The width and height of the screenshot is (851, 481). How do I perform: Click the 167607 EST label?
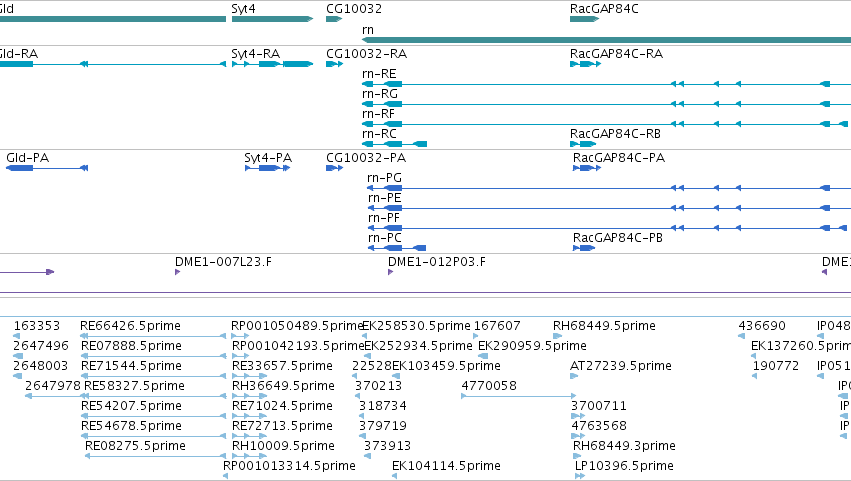pyautogui.click(x=497, y=326)
